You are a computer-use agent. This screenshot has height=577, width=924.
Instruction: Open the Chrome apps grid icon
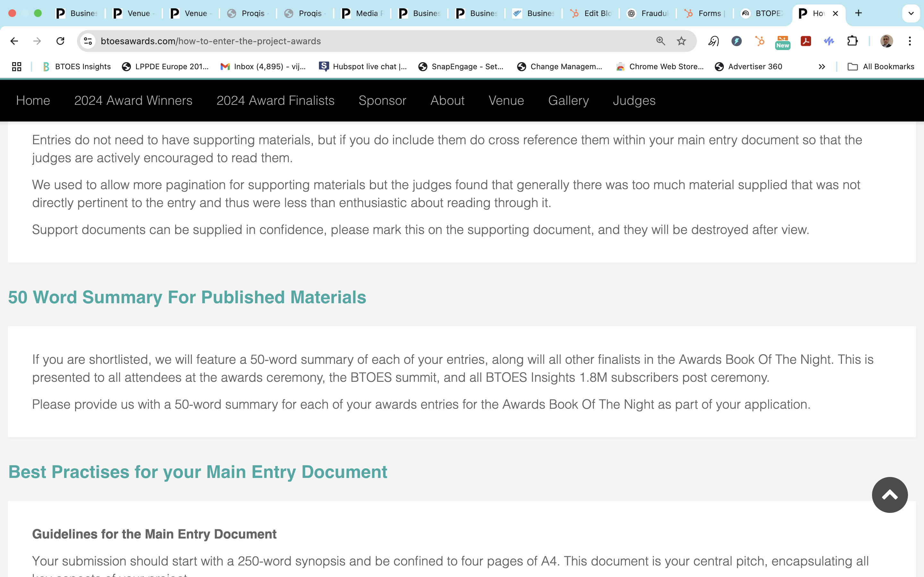tap(16, 67)
